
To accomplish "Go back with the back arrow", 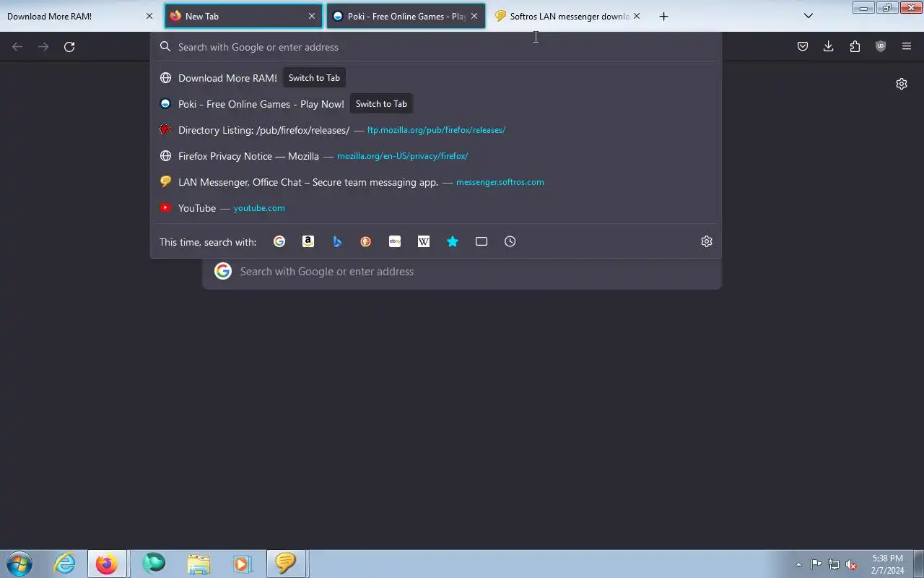I will click(17, 47).
